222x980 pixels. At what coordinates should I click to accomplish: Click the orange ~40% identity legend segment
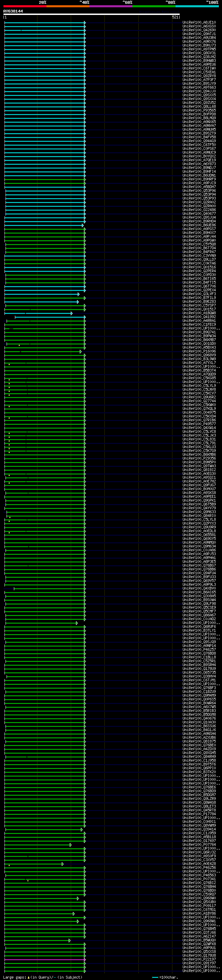click(x=68, y=6)
